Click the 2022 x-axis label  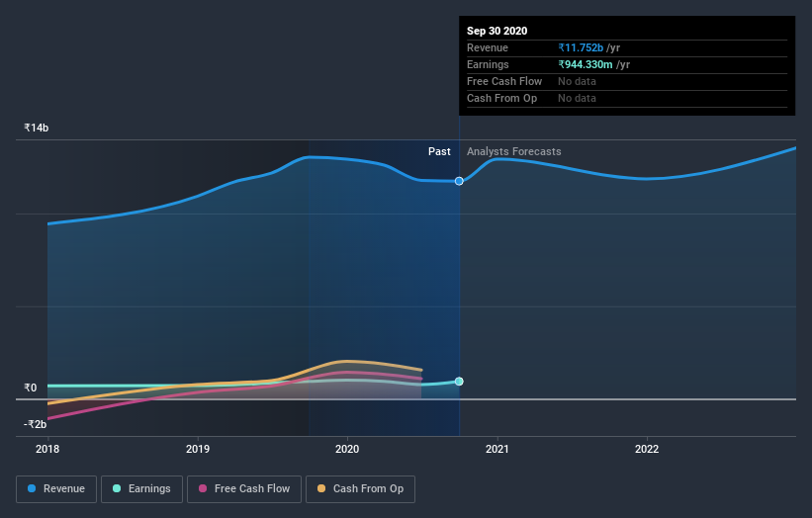[647, 449]
